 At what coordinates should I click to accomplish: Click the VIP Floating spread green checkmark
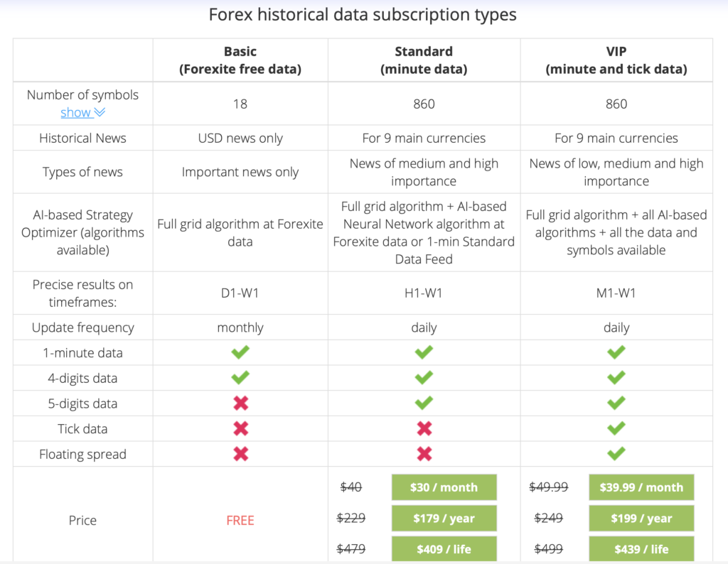616,454
